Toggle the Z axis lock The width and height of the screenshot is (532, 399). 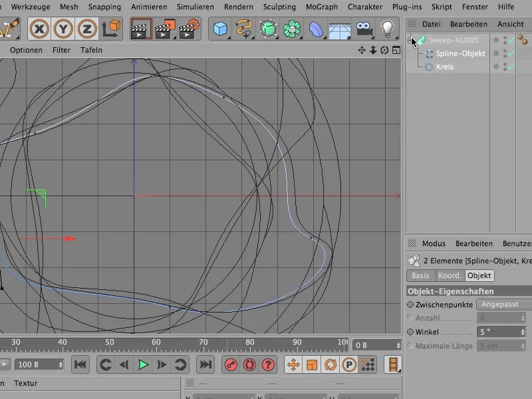point(87,29)
